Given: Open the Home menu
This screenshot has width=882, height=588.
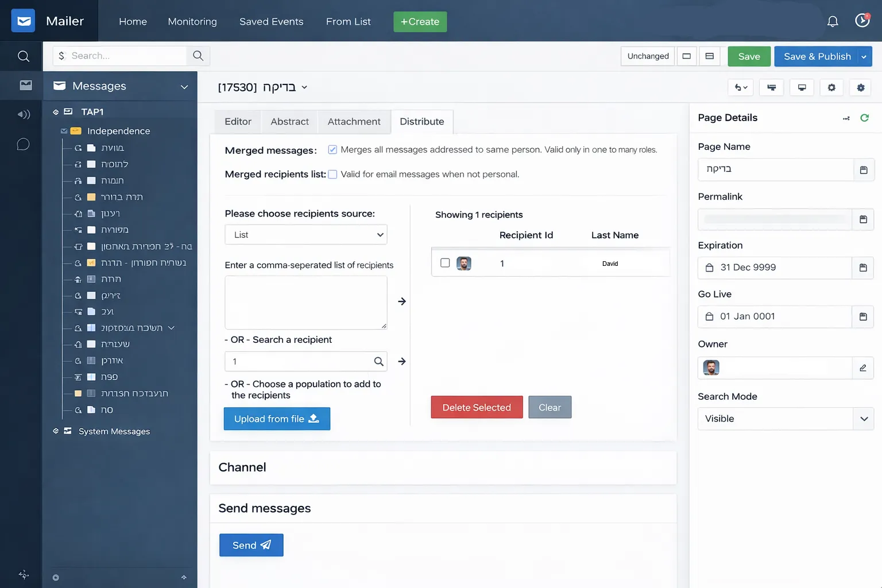Looking at the screenshot, I should pyautogui.click(x=133, y=21).
